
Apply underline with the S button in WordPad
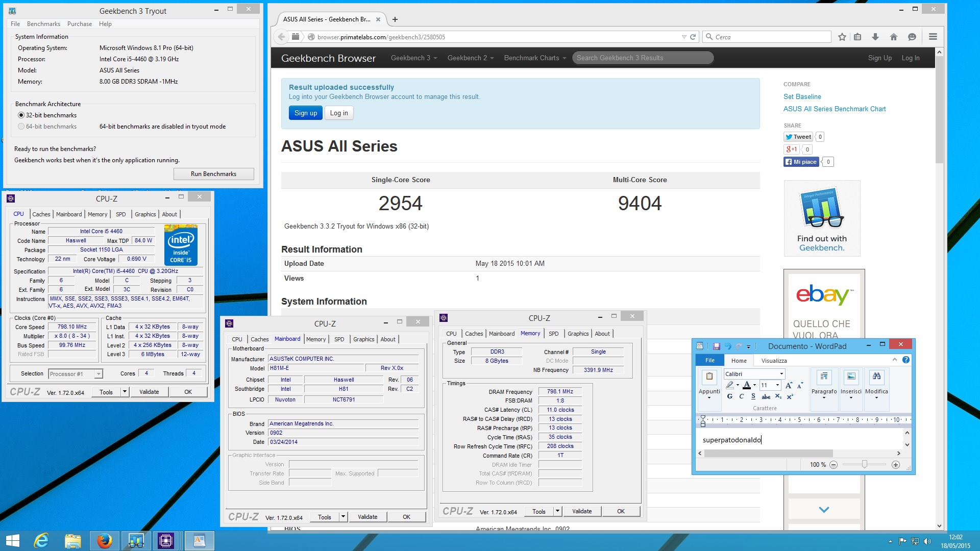point(753,396)
